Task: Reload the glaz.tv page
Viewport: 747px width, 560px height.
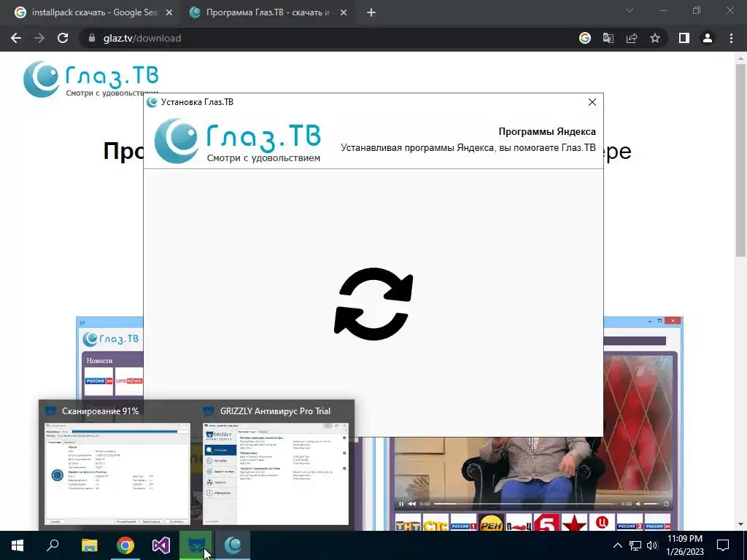Action: [63, 38]
